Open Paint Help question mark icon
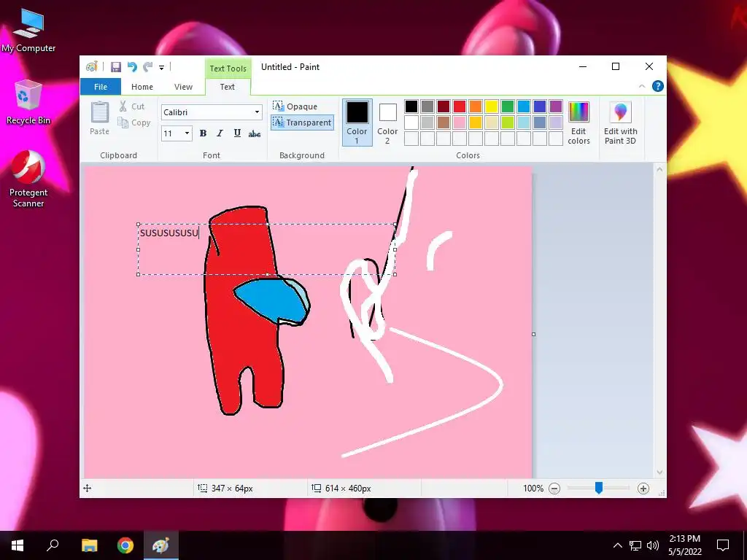 point(658,86)
